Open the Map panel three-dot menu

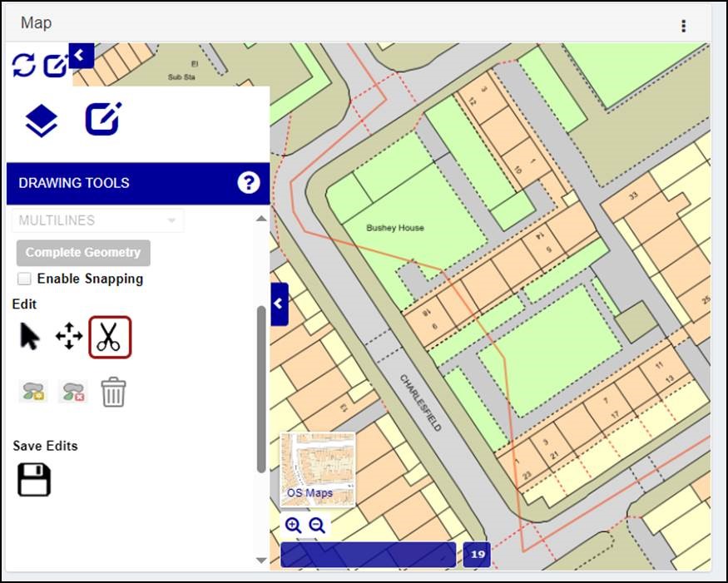(683, 26)
